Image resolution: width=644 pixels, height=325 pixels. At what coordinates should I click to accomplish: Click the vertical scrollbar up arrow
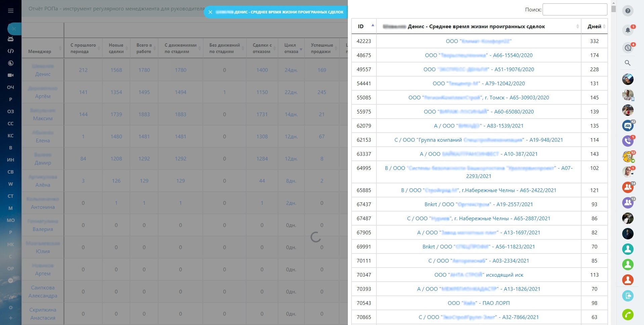[x=613, y=3]
